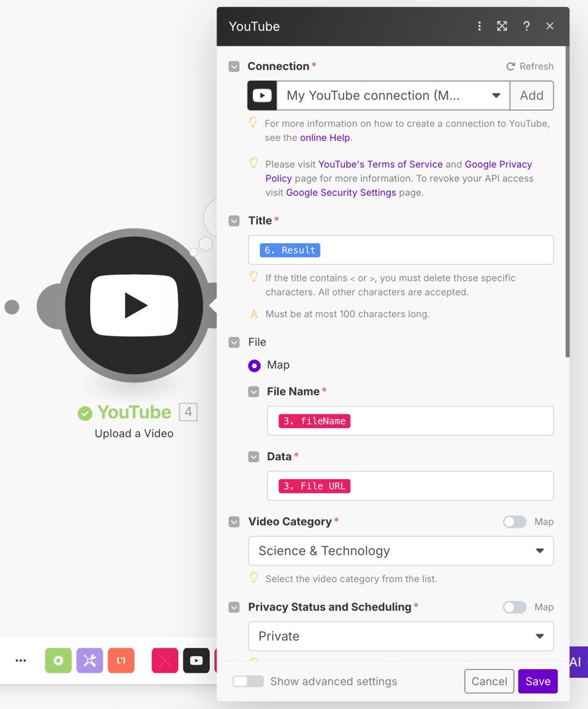The image size is (588, 709).
Task: Click the Refresh connection link
Action: [530, 67]
